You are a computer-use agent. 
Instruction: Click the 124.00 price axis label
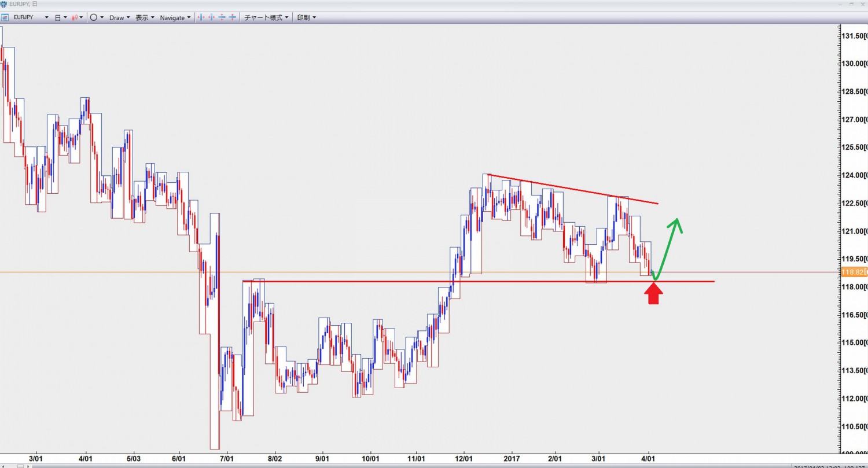click(854, 175)
